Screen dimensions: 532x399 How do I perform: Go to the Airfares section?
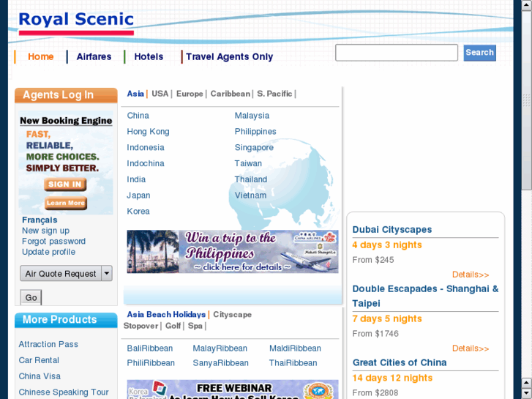click(x=94, y=56)
